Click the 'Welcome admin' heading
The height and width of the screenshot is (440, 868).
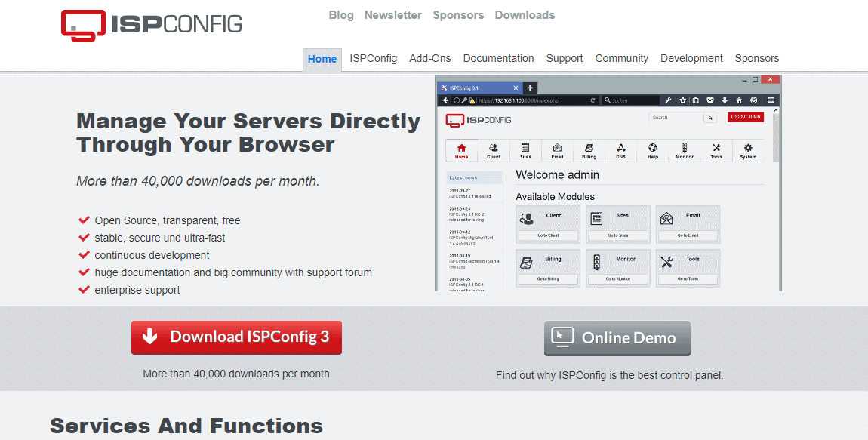click(558, 175)
